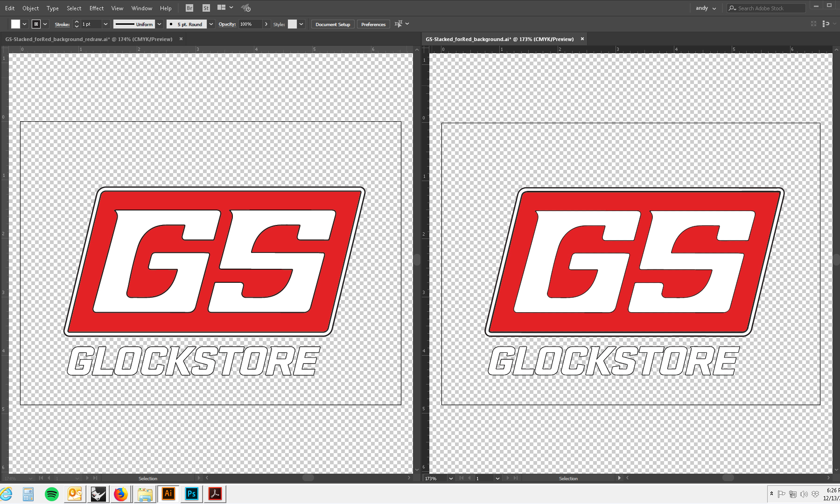The height and width of the screenshot is (504, 840).
Task: Open the workspace arrangement dropdown arrow
Action: point(231,7)
